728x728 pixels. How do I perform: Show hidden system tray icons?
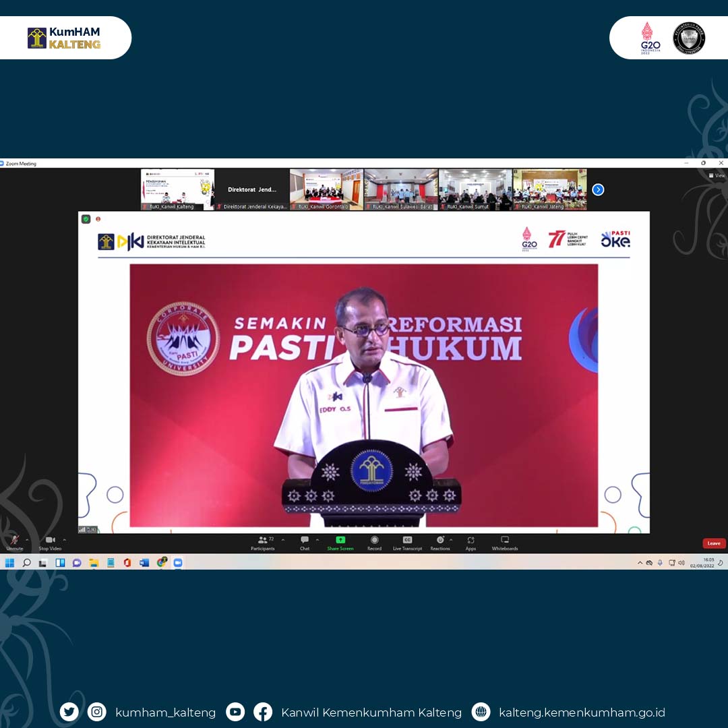[x=640, y=563]
